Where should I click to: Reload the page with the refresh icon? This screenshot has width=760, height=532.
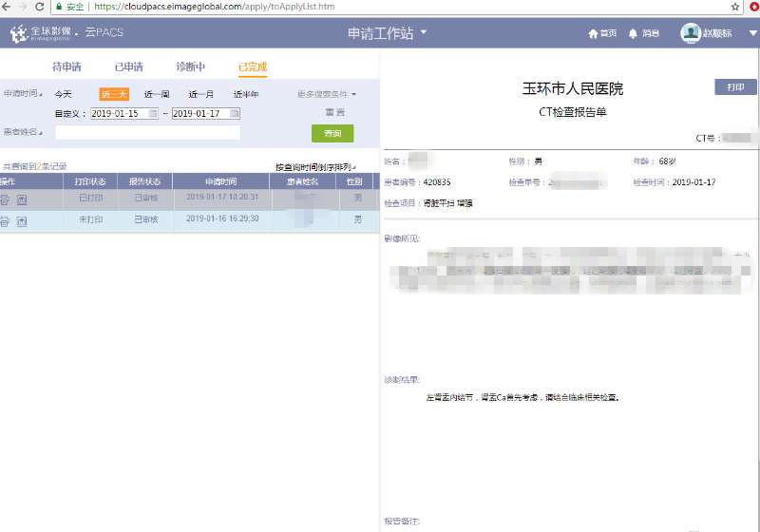pos(40,7)
